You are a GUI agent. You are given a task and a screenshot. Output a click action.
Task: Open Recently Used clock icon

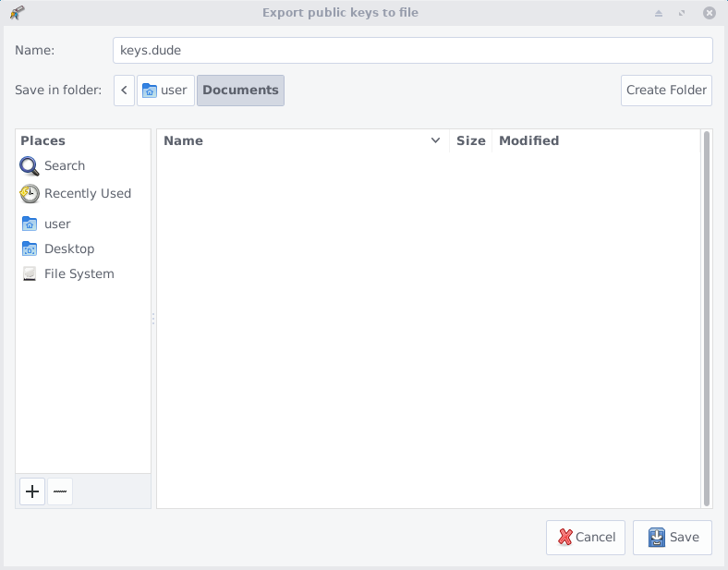tap(30, 194)
